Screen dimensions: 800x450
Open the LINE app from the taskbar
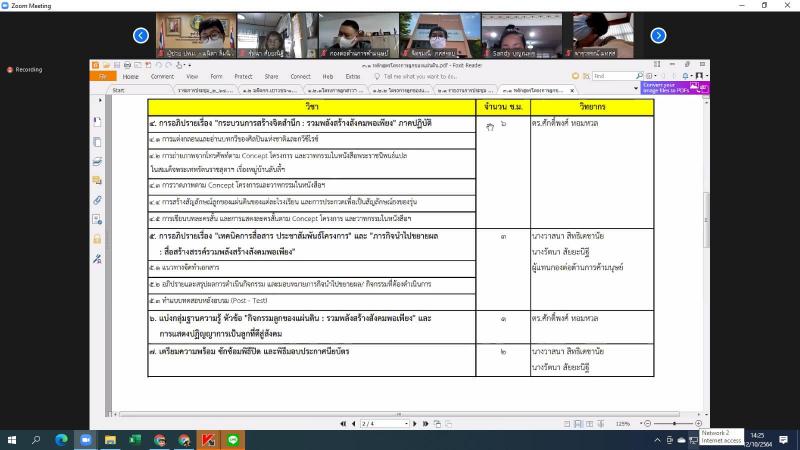coord(233,440)
